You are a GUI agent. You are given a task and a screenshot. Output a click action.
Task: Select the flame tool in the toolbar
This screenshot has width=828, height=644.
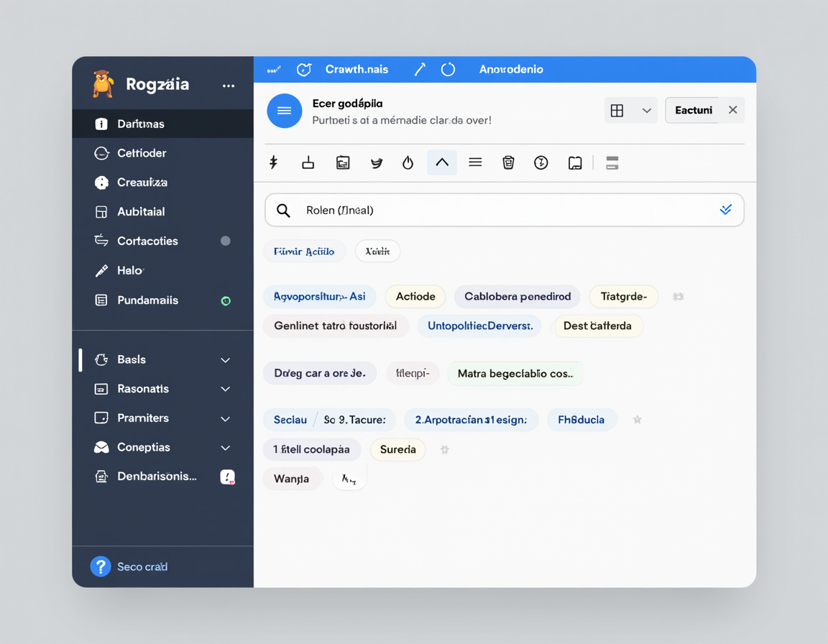coord(408,162)
